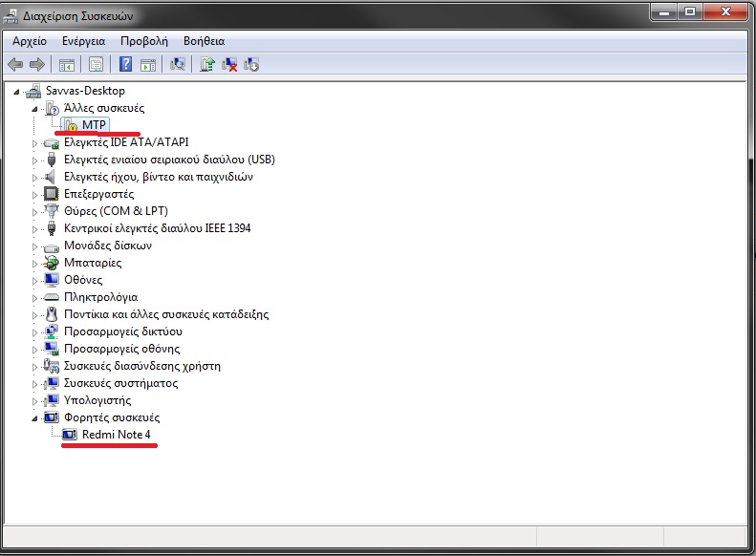This screenshot has height=556, width=756.
Task: Click the Uninstall device red-X icon
Action: [x=229, y=65]
